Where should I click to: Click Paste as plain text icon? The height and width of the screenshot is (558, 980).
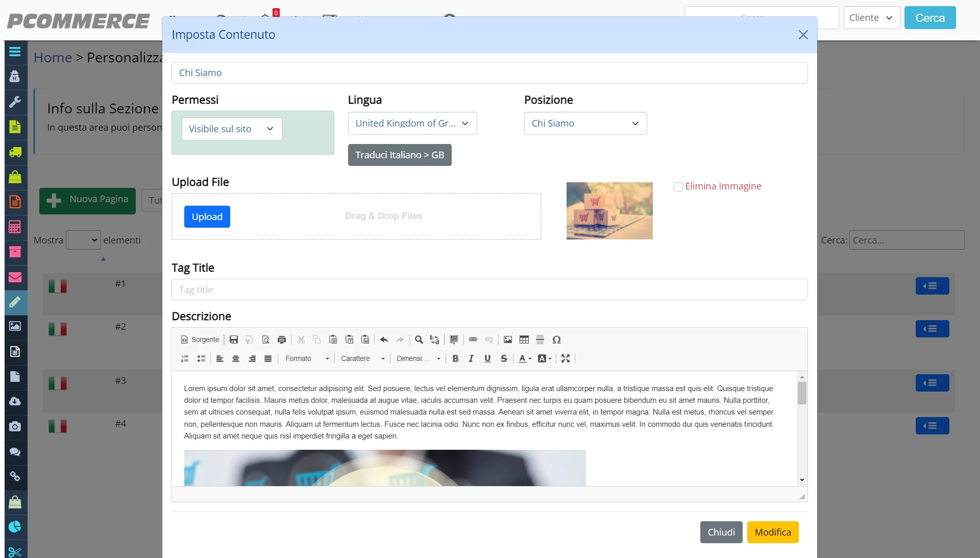click(349, 339)
